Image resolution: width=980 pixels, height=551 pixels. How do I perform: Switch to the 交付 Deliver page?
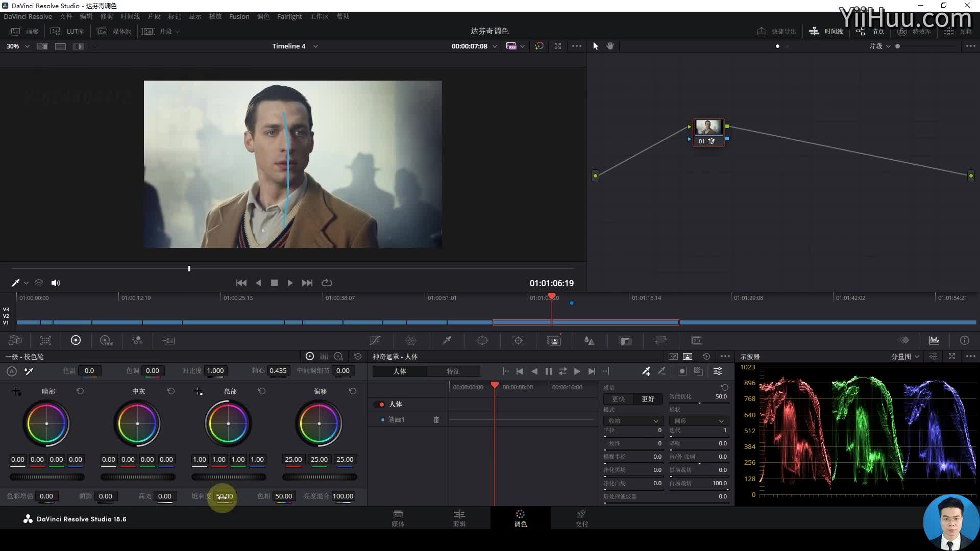pos(581,518)
